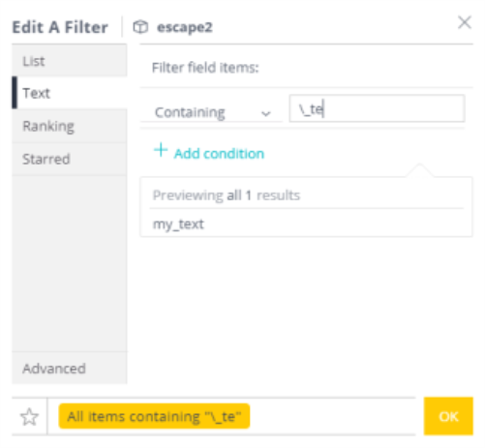
Task: Click the Add condition link
Action: [x=219, y=154]
